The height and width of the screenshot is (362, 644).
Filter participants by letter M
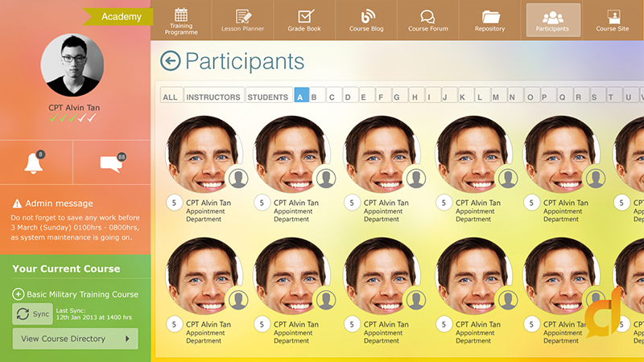495,97
